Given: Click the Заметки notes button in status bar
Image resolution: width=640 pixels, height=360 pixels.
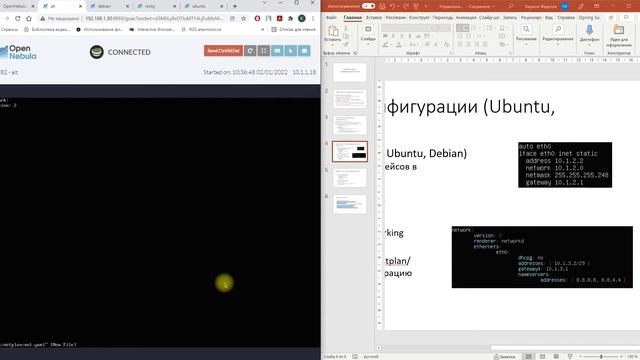Looking at the screenshot, I should coord(505,357).
